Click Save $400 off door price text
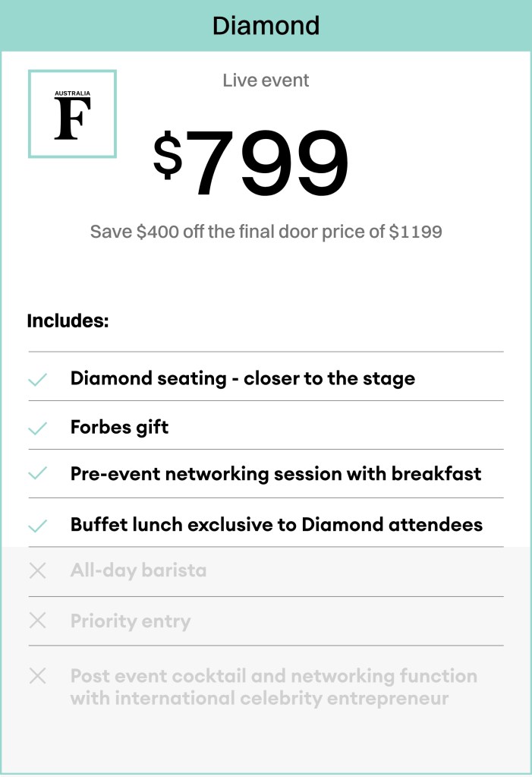Image resolution: width=532 pixels, height=777 pixels. [x=266, y=232]
